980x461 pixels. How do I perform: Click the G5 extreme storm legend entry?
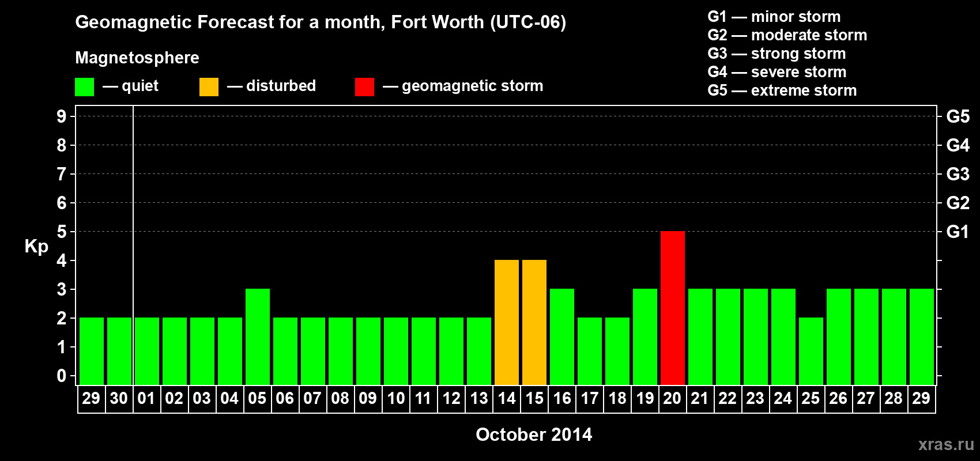click(782, 90)
